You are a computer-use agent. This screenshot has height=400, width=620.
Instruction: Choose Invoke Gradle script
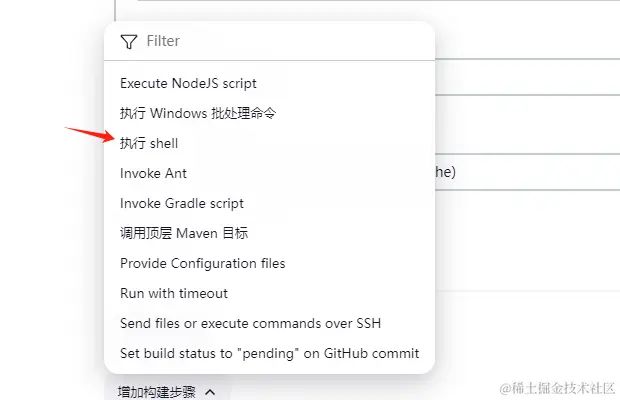coord(269,204)
